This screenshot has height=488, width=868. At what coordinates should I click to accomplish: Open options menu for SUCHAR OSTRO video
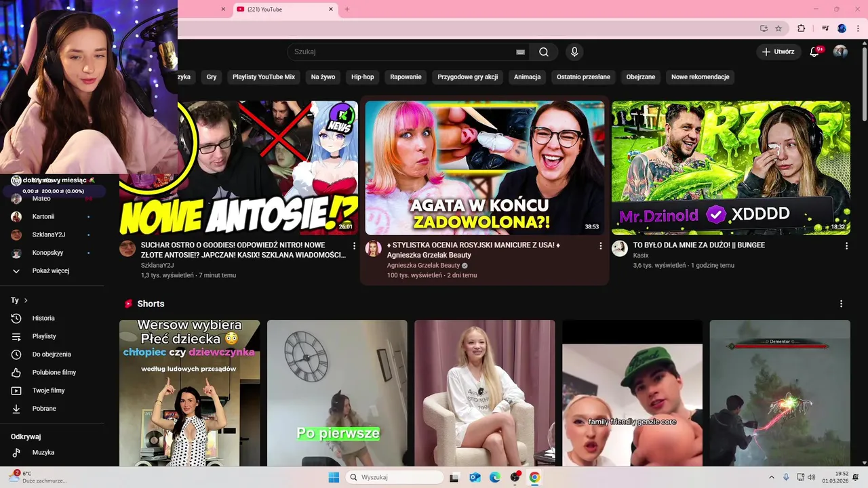(354, 245)
